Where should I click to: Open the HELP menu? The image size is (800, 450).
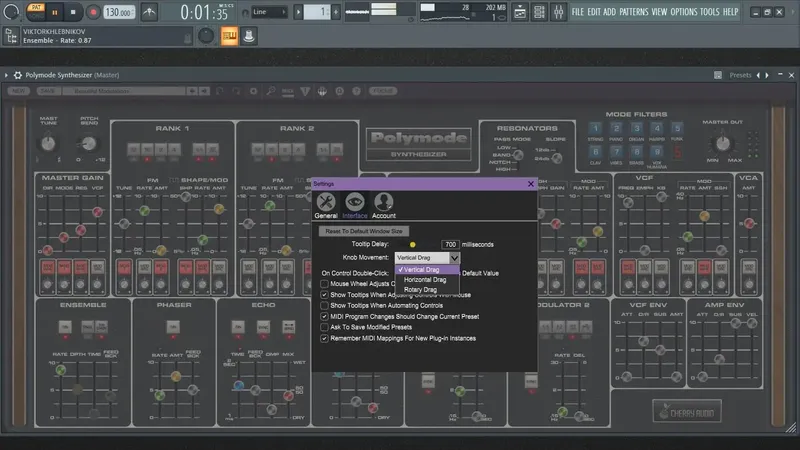point(730,12)
